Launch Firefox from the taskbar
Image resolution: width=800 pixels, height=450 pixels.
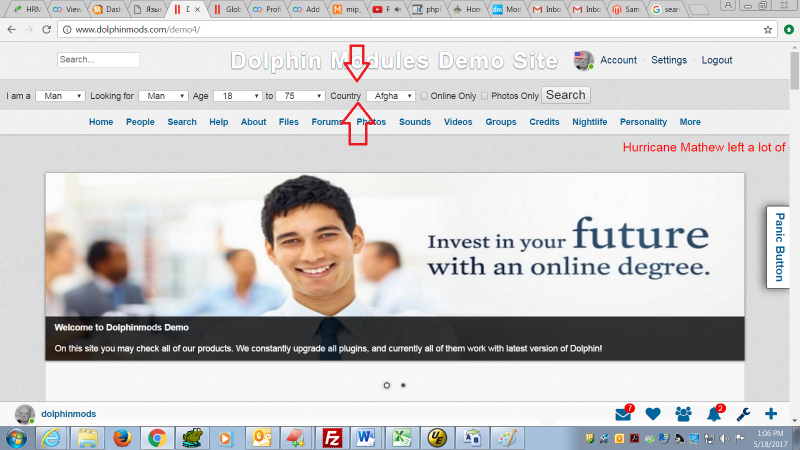(122, 438)
